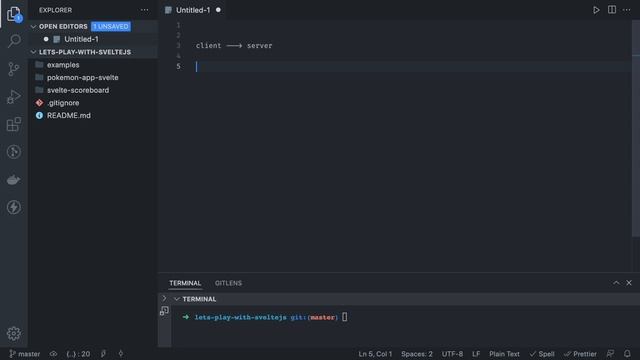The width and height of the screenshot is (640, 360).
Task: Open the feedback icon in status bar
Action: click(610, 354)
